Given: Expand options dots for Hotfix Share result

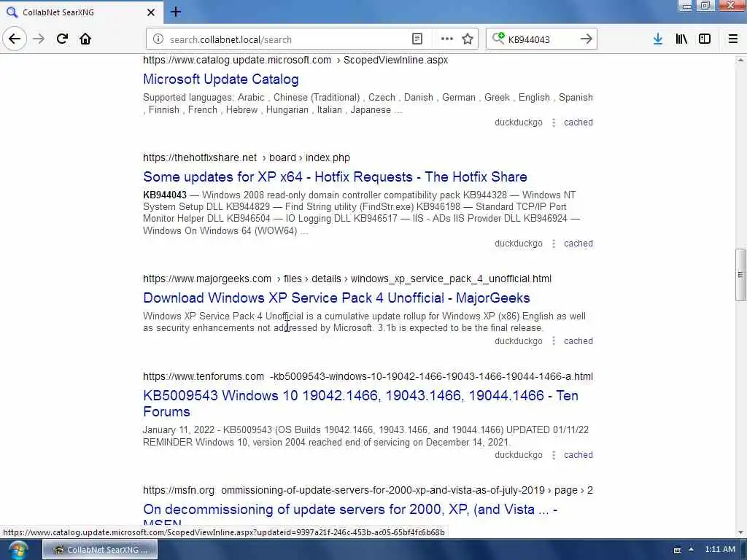Looking at the screenshot, I should 553,244.
